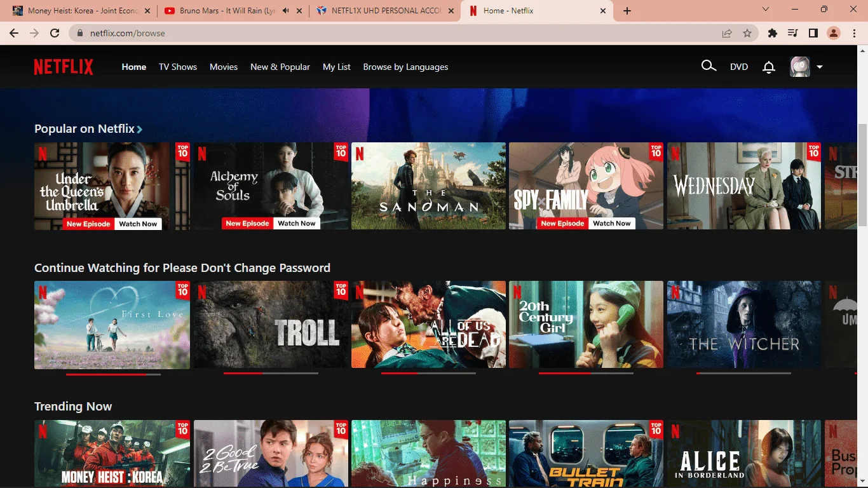
Task: Click First Love progress bar
Action: point(113,374)
